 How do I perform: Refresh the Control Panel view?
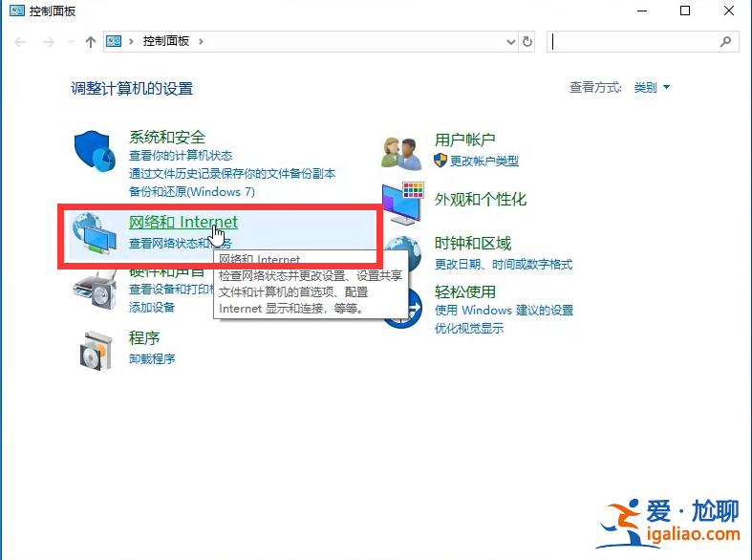[527, 42]
